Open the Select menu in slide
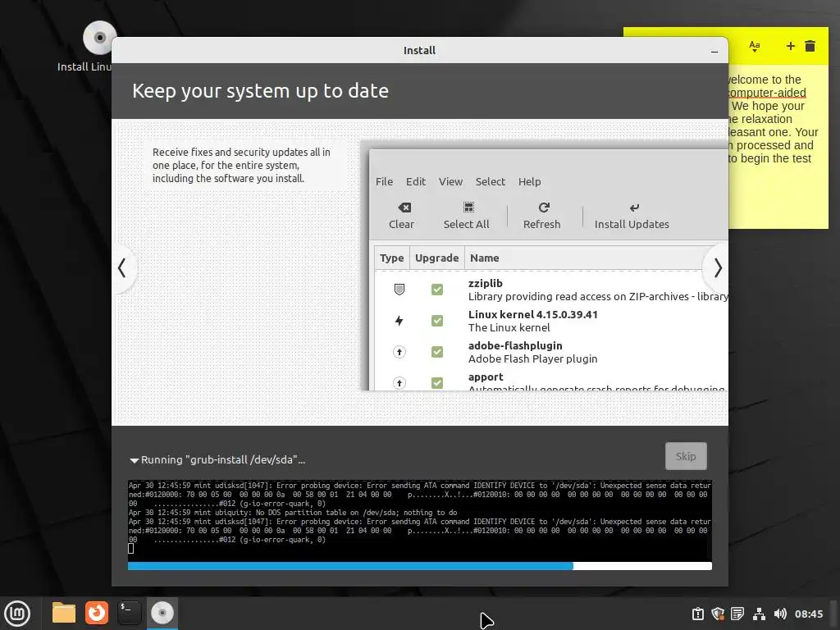 pos(491,181)
